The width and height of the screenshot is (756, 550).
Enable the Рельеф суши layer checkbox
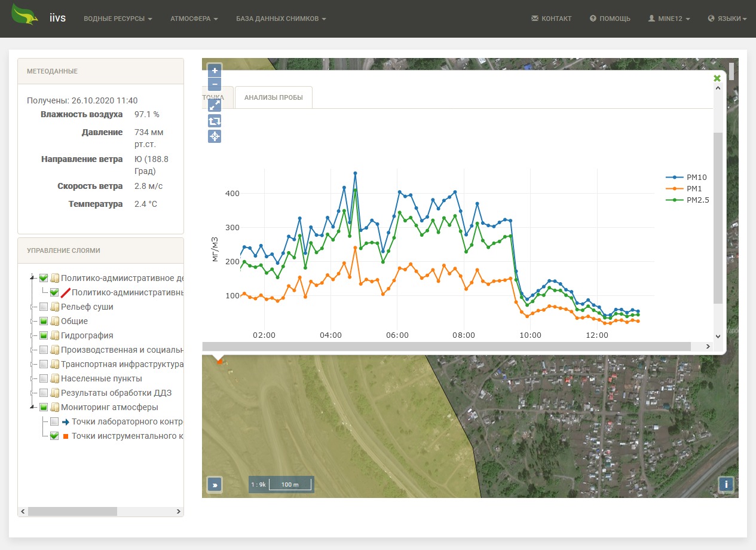(44, 307)
